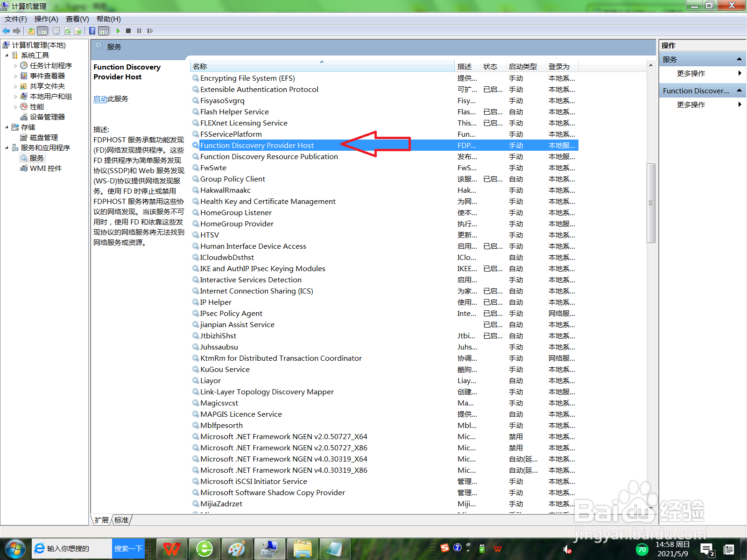Select the Group Policy Client service
Screen dimensions: 747x560
384,179
